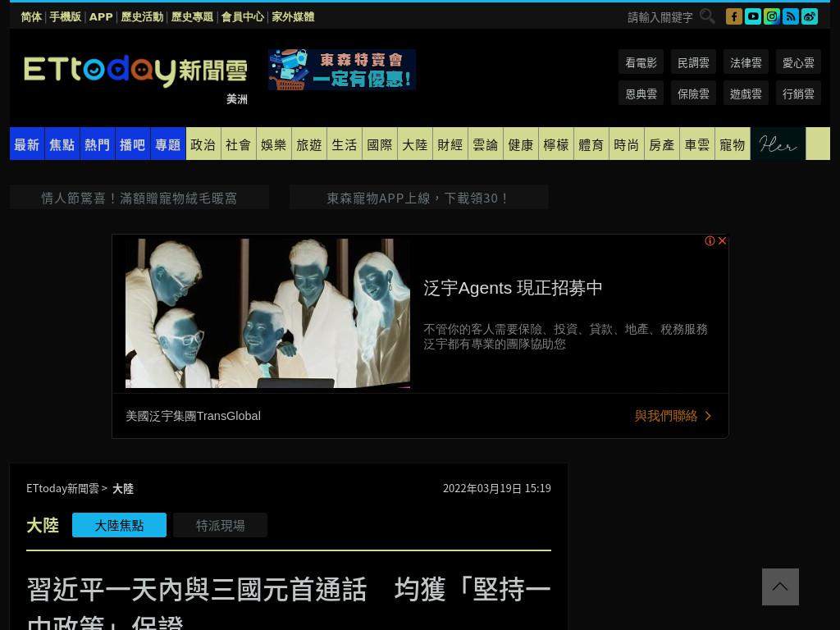Switch to 简体 version
The image size is (840, 630).
(x=31, y=17)
